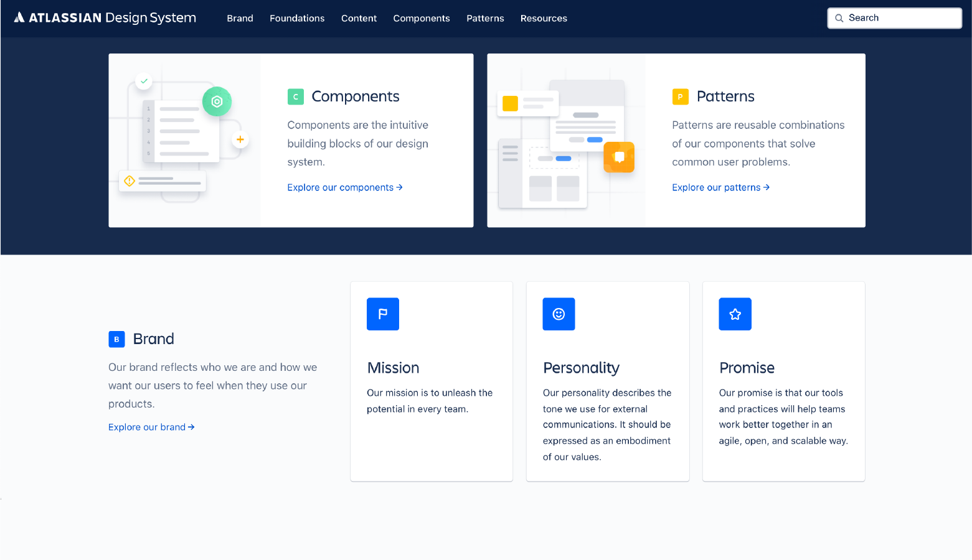This screenshot has width=972, height=560.
Task: Click the Components illustration thumbnail
Action: pos(185,141)
